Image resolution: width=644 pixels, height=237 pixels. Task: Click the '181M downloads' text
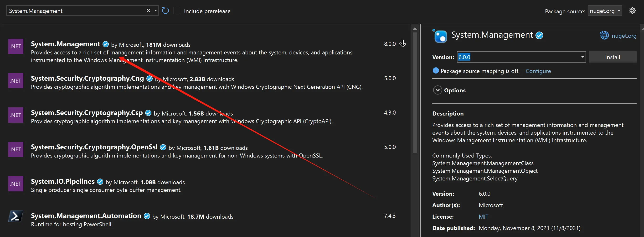[168, 45]
